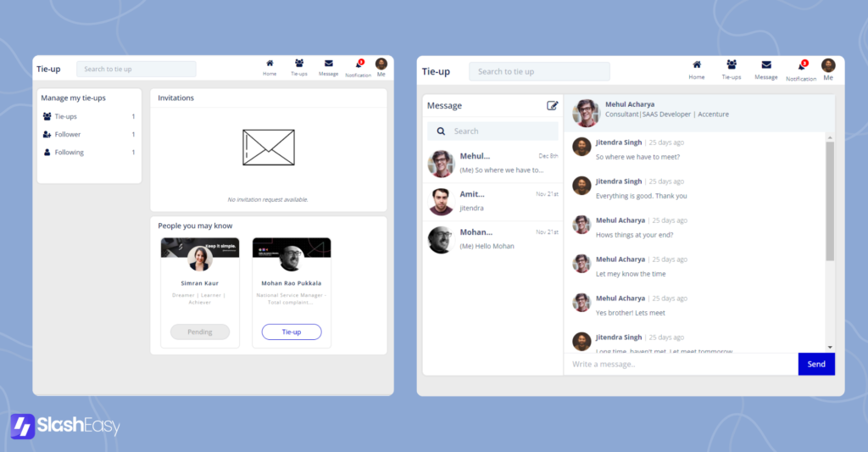Image resolution: width=868 pixels, height=452 pixels.
Task: Open Tie-ups list in Manage my tie-ups
Action: pyautogui.click(x=66, y=116)
